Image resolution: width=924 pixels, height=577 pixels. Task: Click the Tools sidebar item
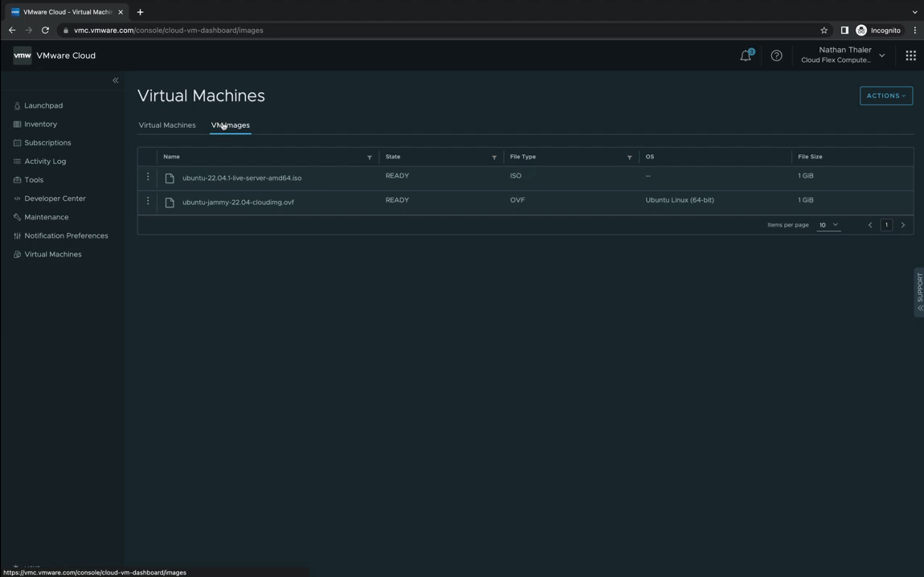(34, 180)
